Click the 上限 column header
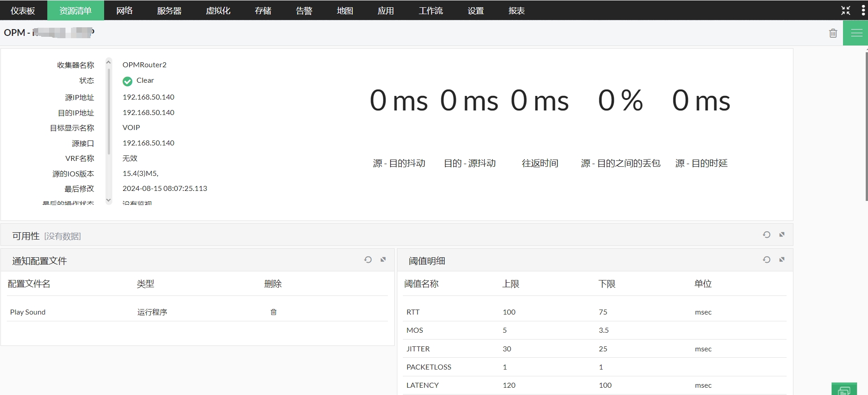868x395 pixels. point(511,284)
